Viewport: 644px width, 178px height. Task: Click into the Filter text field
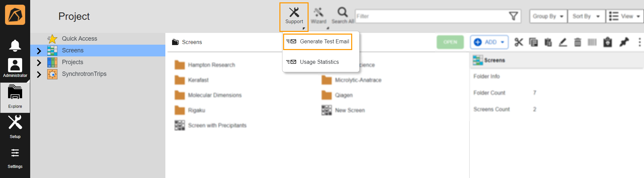(431, 16)
